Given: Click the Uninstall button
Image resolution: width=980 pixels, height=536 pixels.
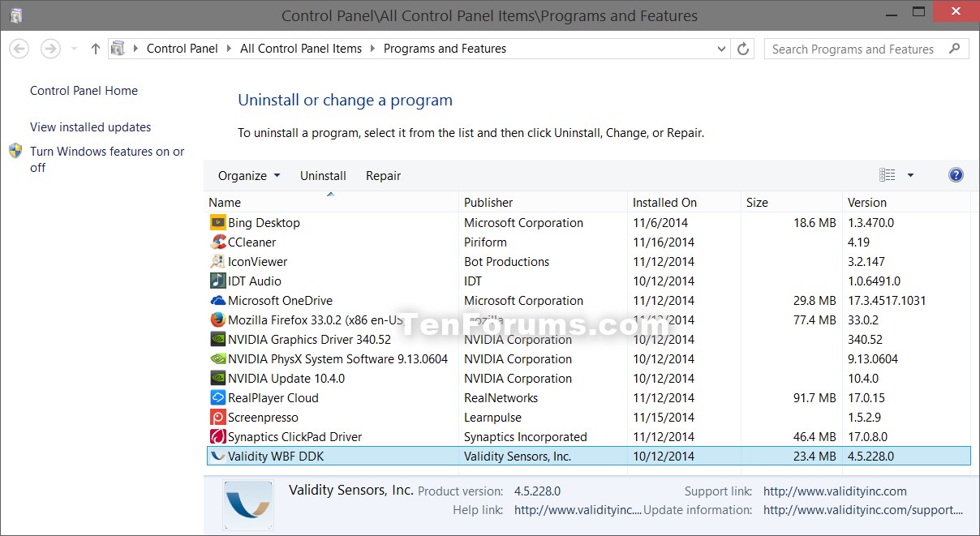Looking at the screenshot, I should click(x=322, y=175).
